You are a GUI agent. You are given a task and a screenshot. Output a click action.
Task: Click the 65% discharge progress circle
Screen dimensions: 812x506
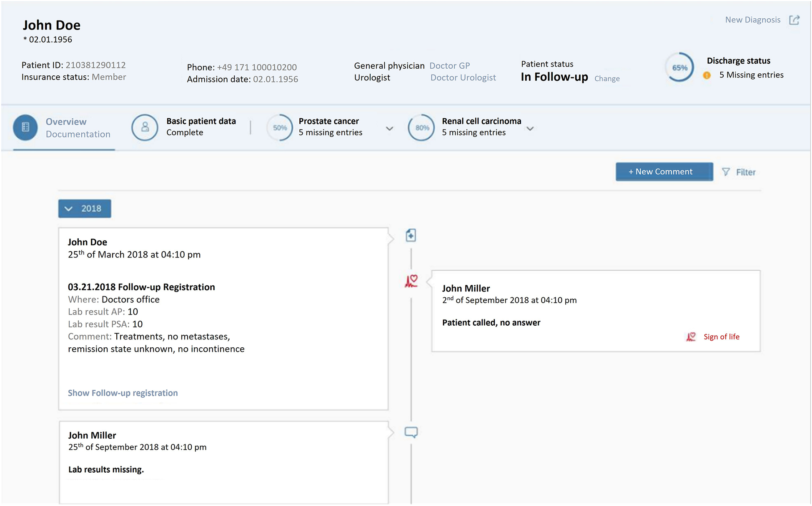pos(679,67)
